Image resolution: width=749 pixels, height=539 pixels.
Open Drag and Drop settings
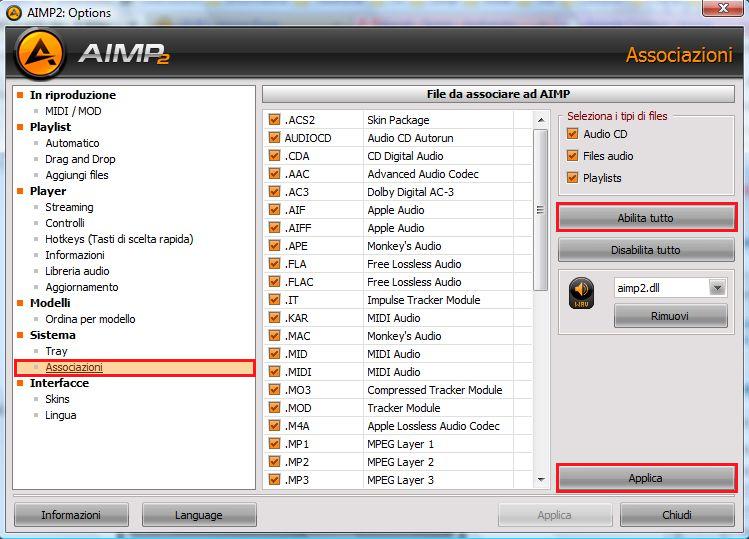click(x=80, y=159)
